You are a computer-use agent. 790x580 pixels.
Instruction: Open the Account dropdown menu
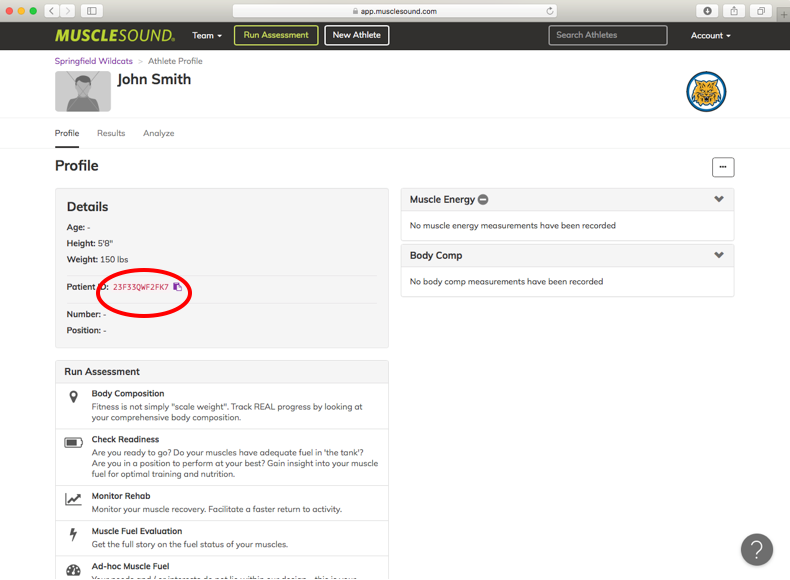(710, 35)
